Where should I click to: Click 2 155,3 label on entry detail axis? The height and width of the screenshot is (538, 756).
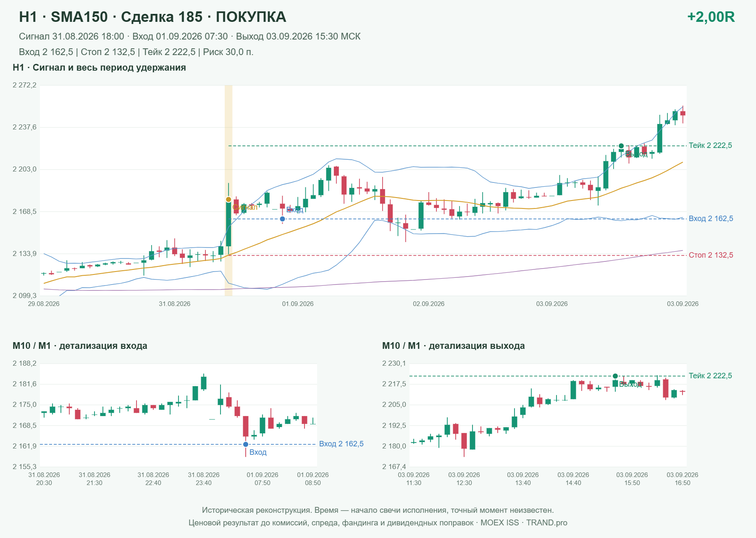(24, 467)
